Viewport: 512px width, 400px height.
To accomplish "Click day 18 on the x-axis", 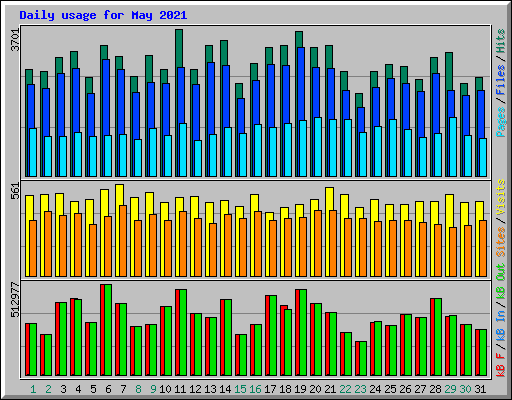I will (x=285, y=389).
